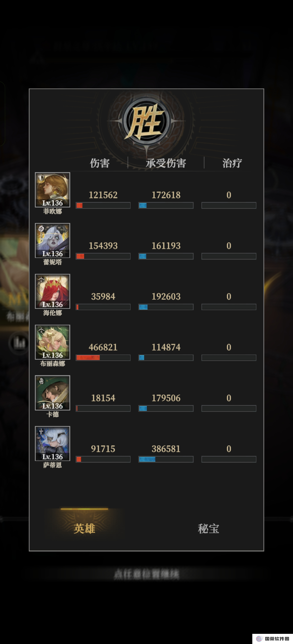Click the swirl class icon on 蕾妮塔
Viewport: 293px width, 644px height.
tap(41, 228)
